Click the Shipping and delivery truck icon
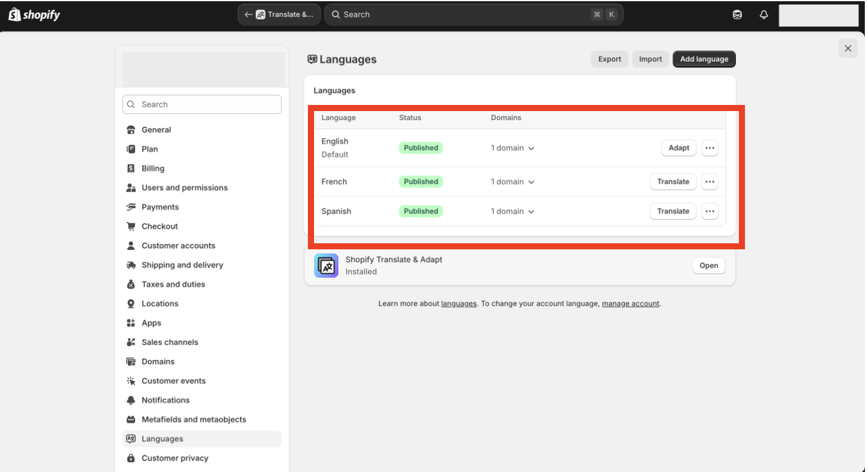 131,265
